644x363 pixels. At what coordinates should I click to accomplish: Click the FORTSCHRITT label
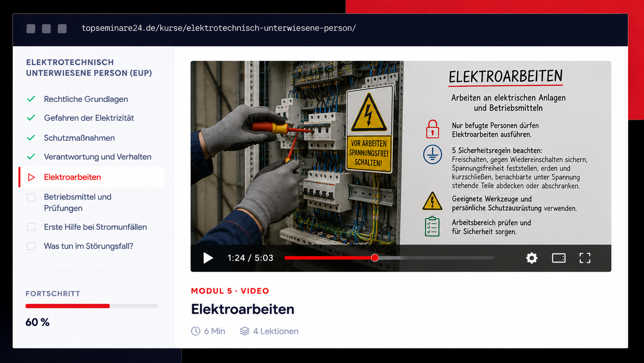tap(53, 294)
